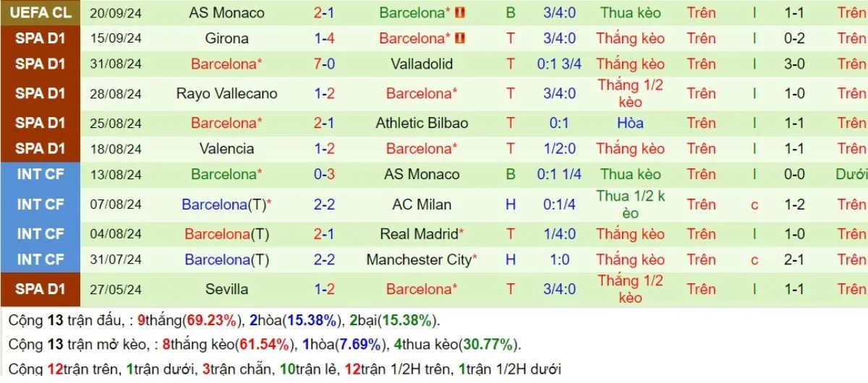Click the 1-4 score in the Girona match
The width and height of the screenshot is (868, 383).
pos(323,38)
